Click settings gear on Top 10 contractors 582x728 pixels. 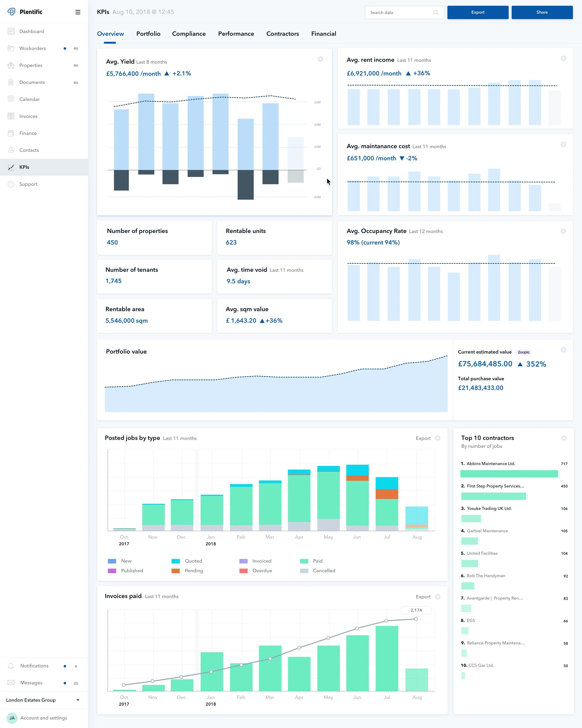click(x=564, y=438)
